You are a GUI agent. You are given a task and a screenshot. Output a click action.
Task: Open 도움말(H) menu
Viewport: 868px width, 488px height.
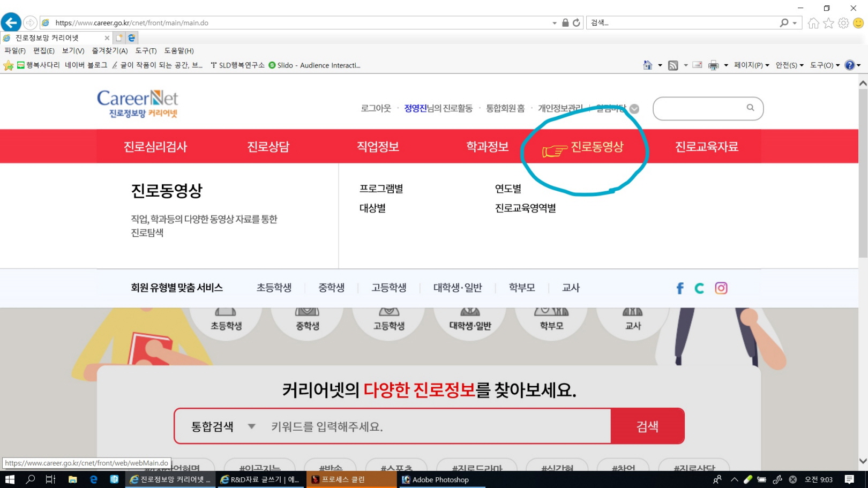pyautogui.click(x=179, y=51)
